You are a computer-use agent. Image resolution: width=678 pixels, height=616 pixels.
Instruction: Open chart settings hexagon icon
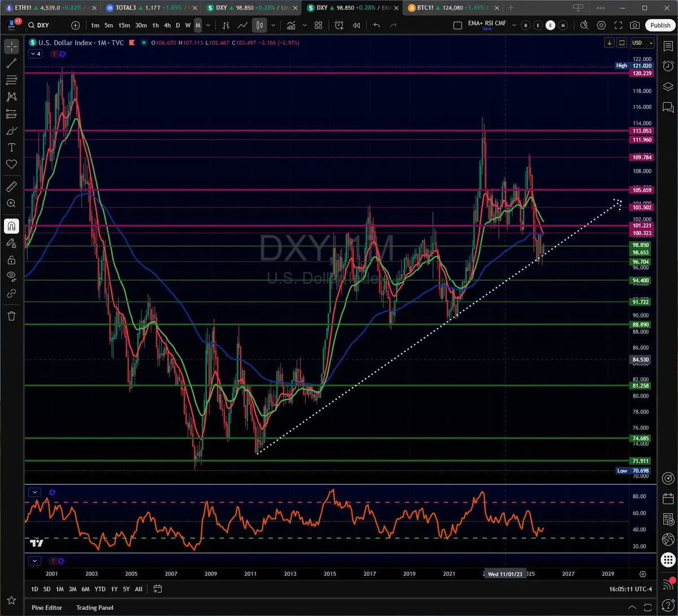point(601,25)
